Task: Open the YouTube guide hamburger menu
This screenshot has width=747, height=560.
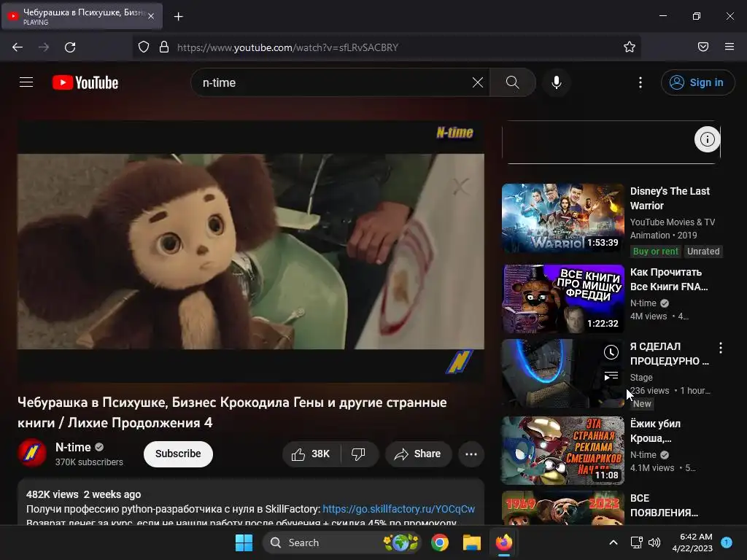Action: (x=26, y=82)
